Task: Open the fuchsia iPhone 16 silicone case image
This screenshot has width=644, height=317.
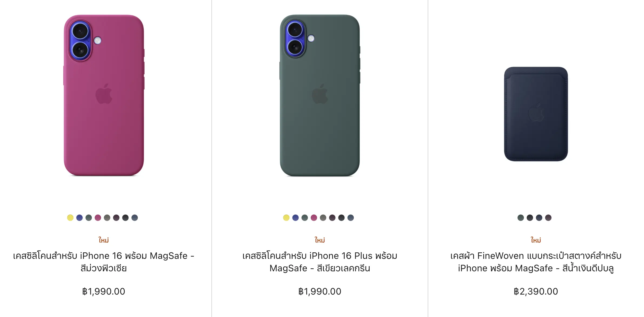Action: (104, 95)
